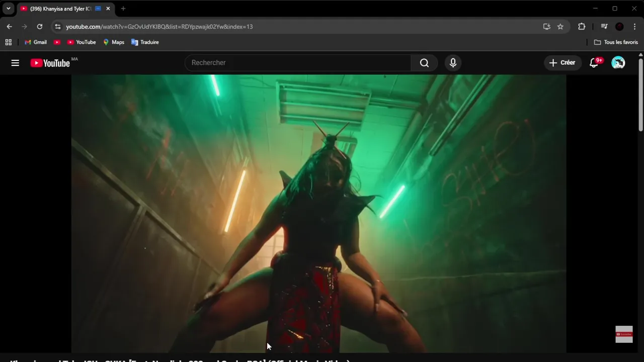The image size is (644, 362).
Task: Open the Traduire bookmark
Action: [x=145, y=42]
